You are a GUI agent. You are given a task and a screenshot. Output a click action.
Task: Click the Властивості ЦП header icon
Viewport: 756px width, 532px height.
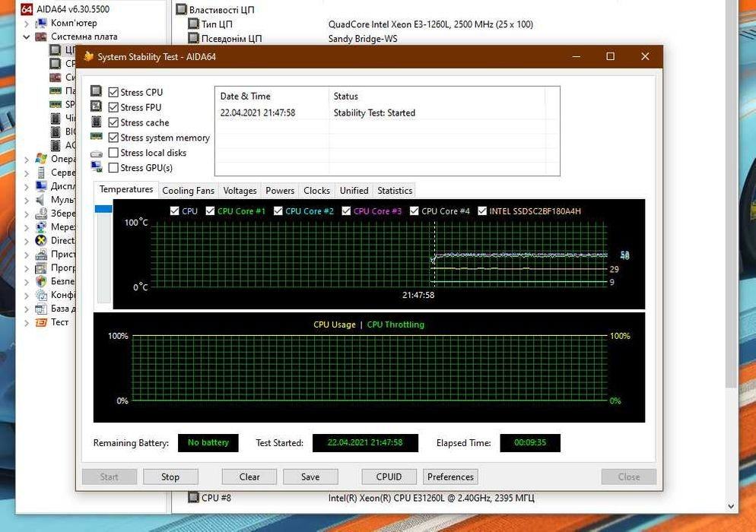(181, 9)
